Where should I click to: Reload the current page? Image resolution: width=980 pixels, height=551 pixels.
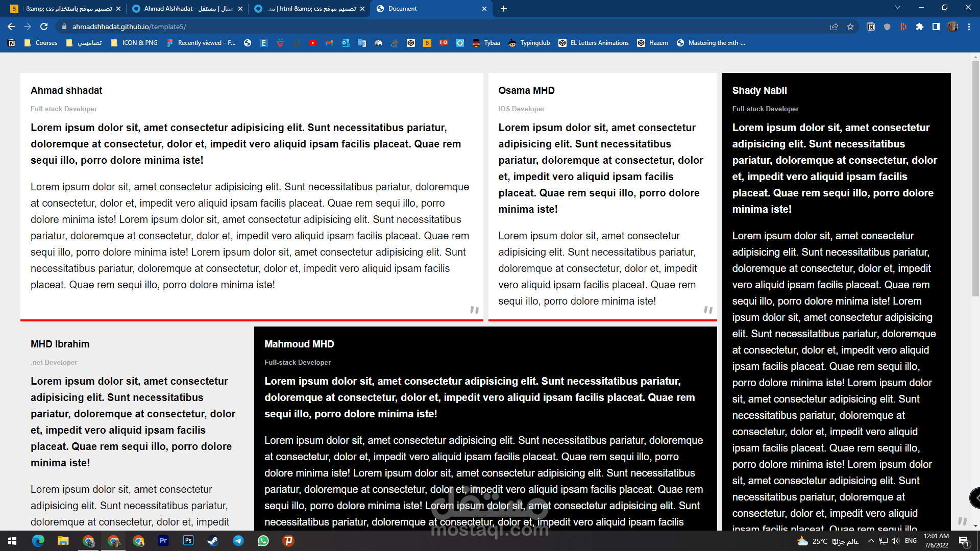pos(44,27)
